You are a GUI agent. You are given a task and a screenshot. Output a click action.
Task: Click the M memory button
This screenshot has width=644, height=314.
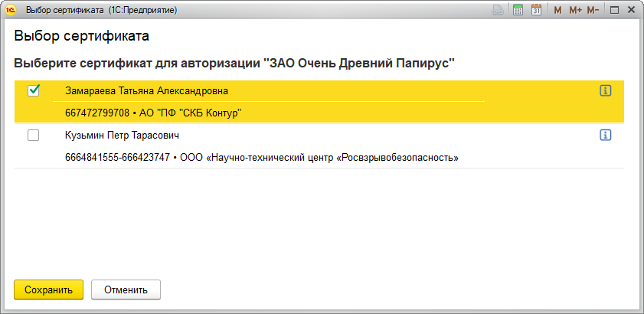click(557, 10)
